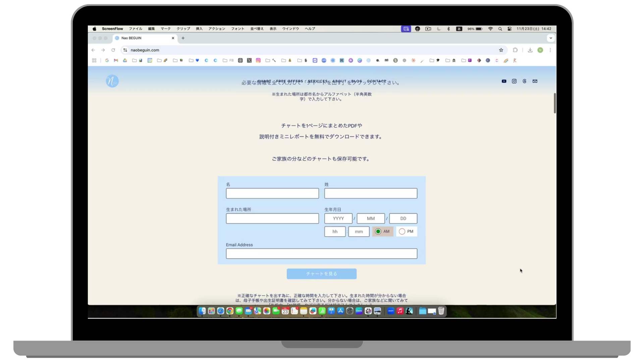Expand the tab search chevron

point(551,38)
